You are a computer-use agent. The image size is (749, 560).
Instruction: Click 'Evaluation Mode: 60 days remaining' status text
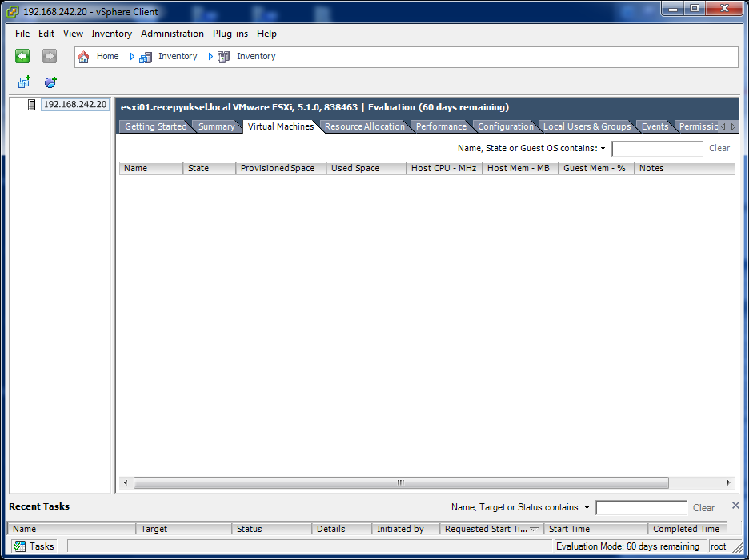click(x=627, y=546)
